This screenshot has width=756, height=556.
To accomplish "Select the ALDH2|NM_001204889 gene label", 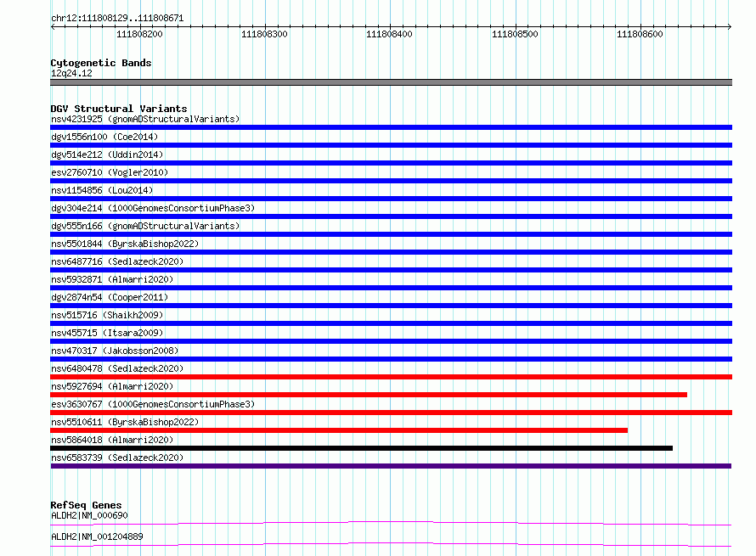I will point(97,536).
